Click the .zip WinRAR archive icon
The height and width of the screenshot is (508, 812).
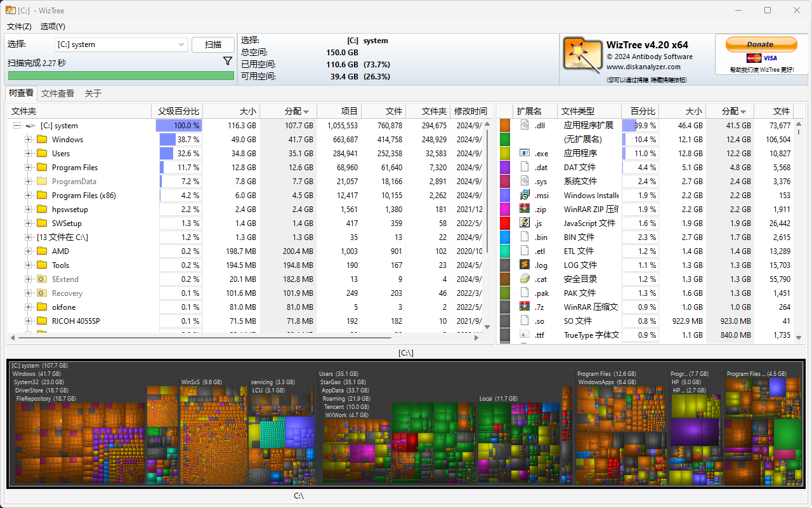tap(525, 210)
